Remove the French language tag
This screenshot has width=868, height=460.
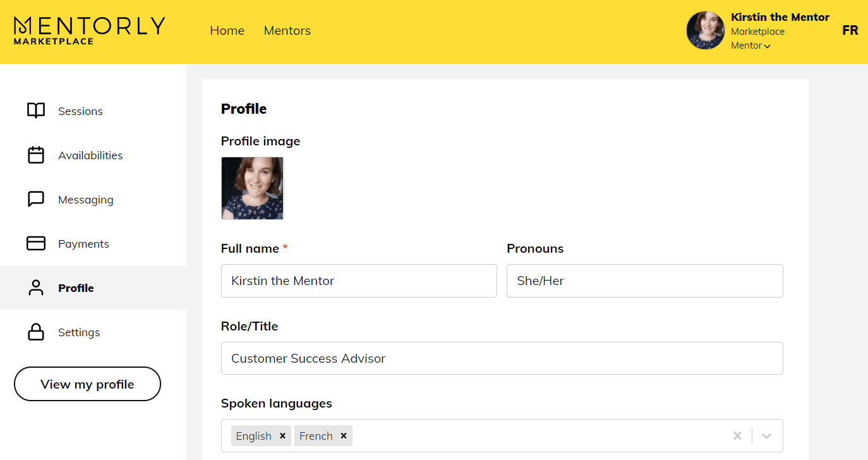[344, 436]
